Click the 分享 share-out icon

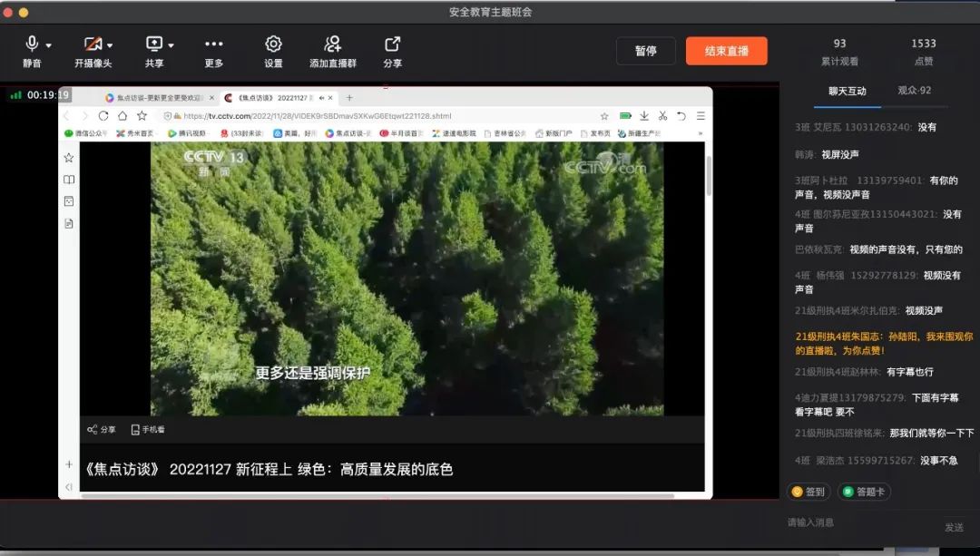click(x=393, y=44)
